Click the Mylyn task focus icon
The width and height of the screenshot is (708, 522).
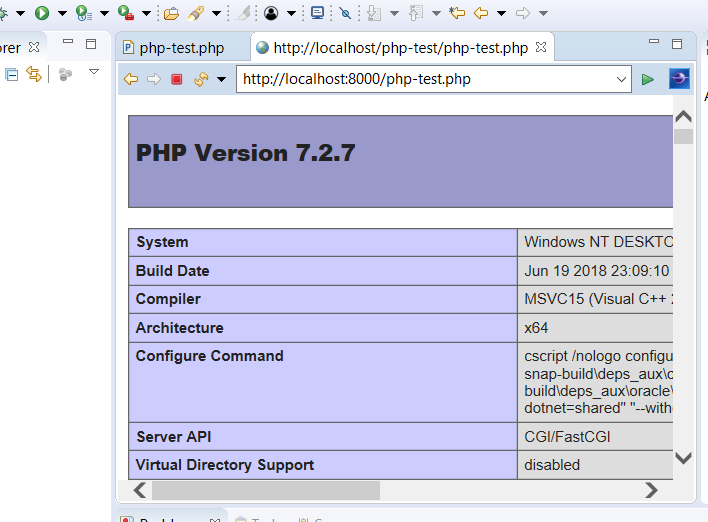[271, 13]
